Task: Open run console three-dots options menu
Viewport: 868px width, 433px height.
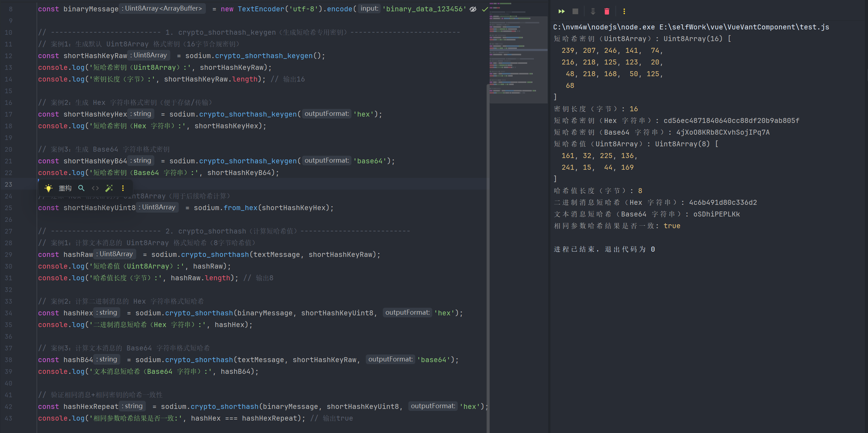Action: point(624,11)
